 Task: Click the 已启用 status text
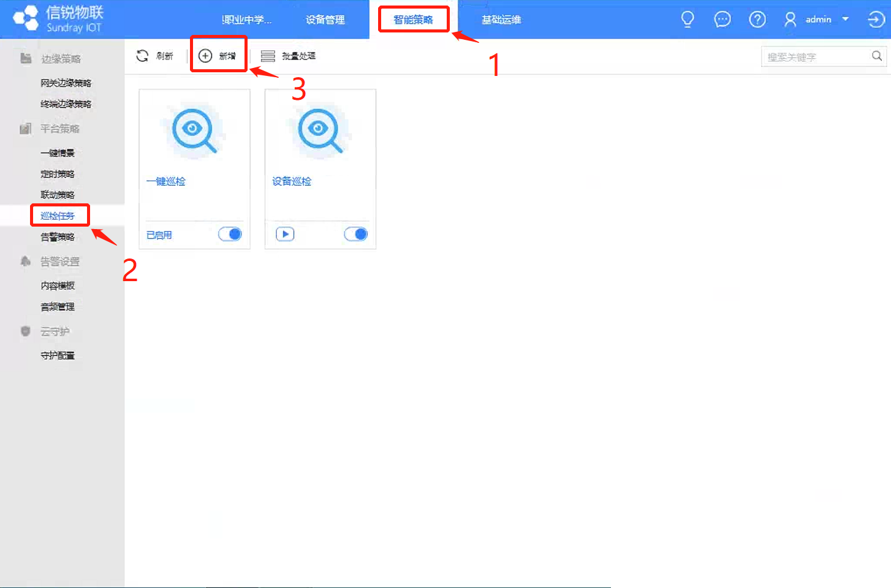[x=159, y=235]
